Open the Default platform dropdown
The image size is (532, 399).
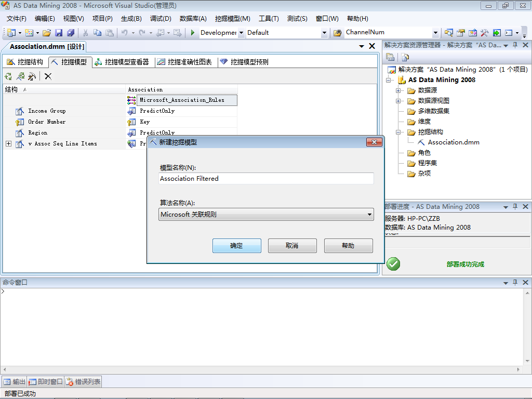pyautogui.click(x=324, y=33)
